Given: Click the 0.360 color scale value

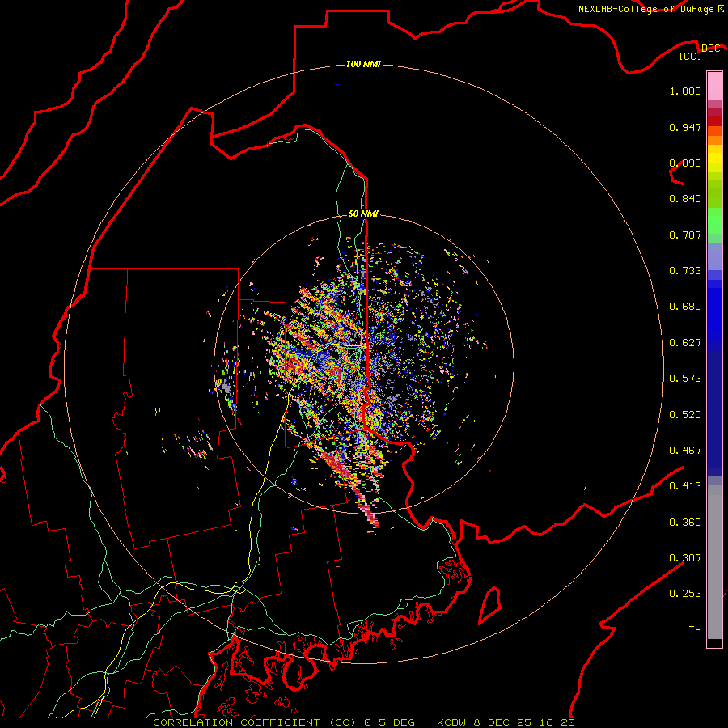Looking at the screenshot, I should pos(685,523).
